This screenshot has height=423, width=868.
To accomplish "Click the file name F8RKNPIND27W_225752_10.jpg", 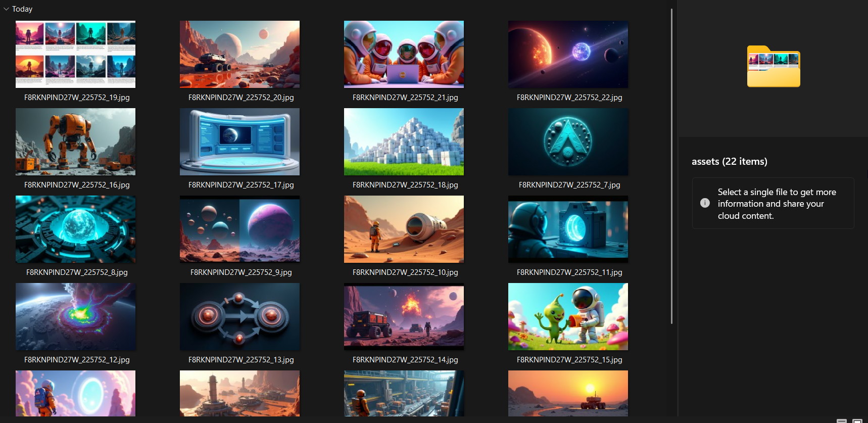I will tap(405, 272).
